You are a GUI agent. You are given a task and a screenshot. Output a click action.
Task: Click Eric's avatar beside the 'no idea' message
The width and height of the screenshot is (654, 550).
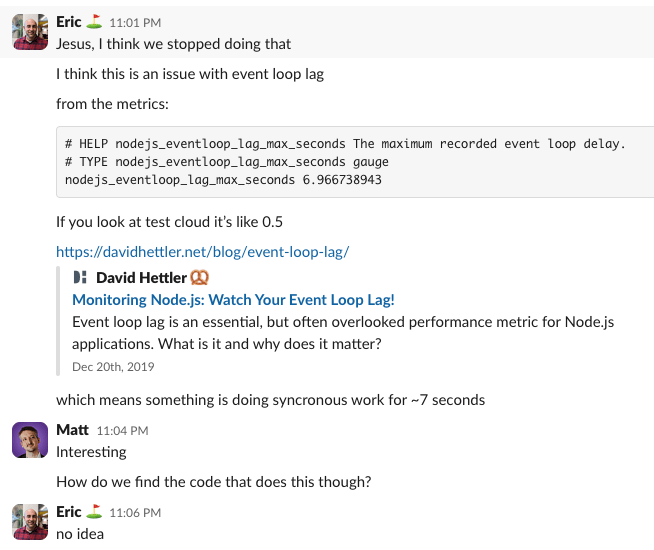click(30, 523)
